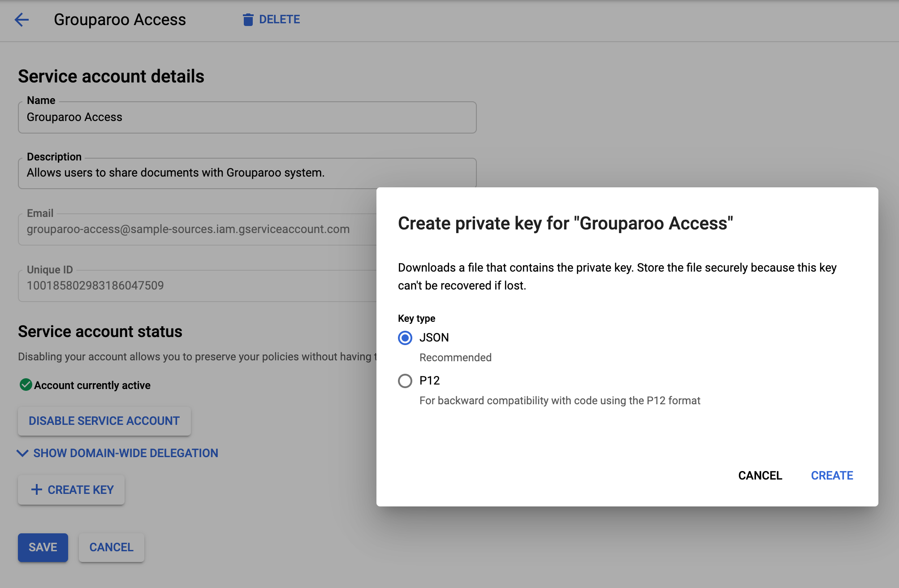The width and height of the screenshot is (899, 588).
Task: Select P12 key type radio button
Action: (x=405, y=380)
